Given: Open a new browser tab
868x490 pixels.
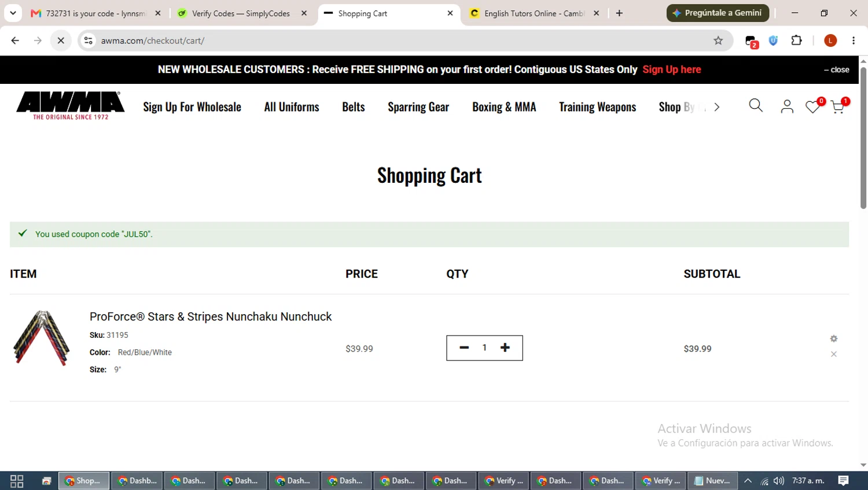Looking at the screenshot, I should pos(620,13).
